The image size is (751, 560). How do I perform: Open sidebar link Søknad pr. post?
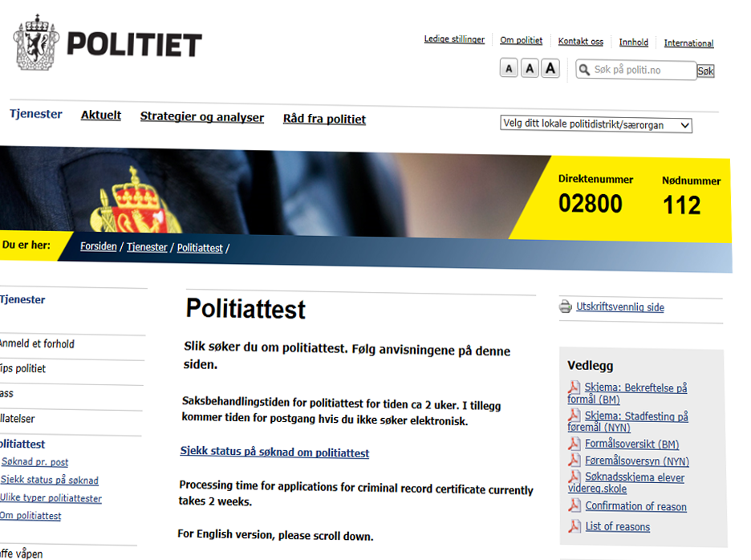[35, 462]
